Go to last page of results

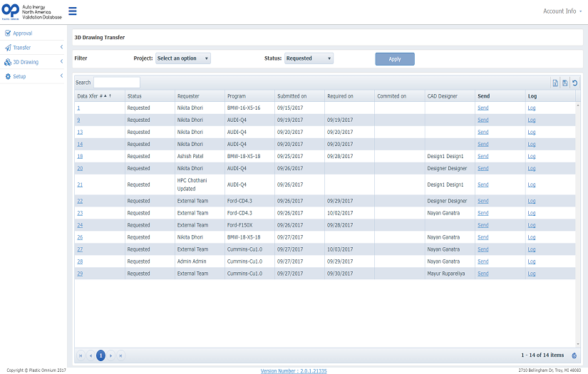click(x=120, y=355)
